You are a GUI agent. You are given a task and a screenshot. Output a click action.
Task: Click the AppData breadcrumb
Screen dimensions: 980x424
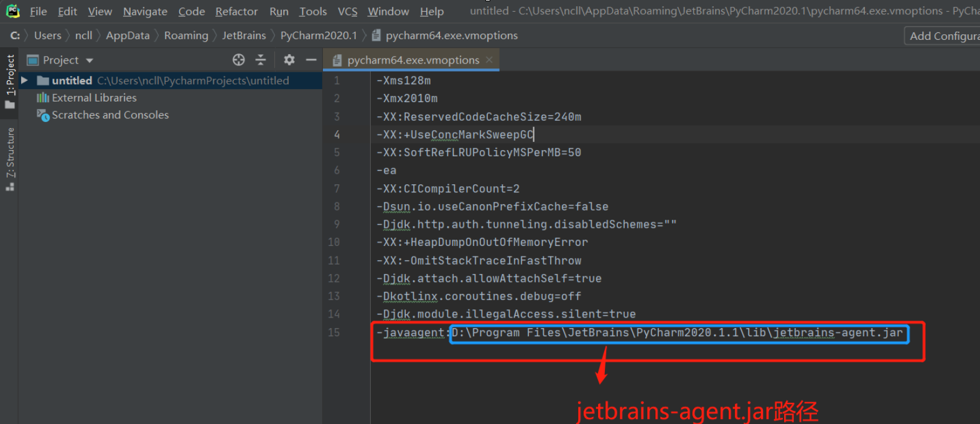128,35
